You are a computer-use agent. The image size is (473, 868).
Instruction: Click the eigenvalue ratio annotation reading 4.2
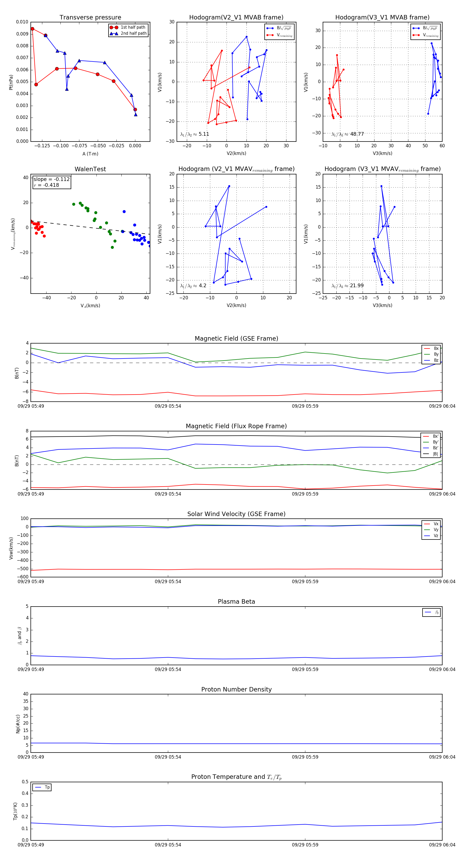pos(193,286)
